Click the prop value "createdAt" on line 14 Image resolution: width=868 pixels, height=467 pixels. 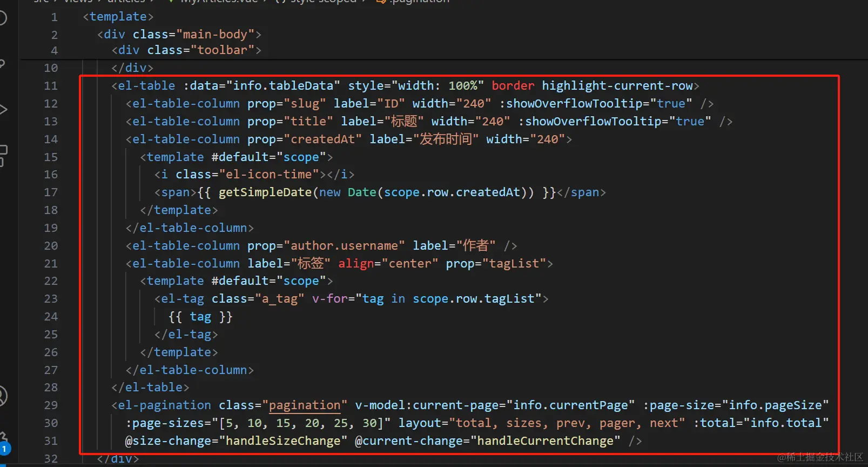(x=322, y=139)
